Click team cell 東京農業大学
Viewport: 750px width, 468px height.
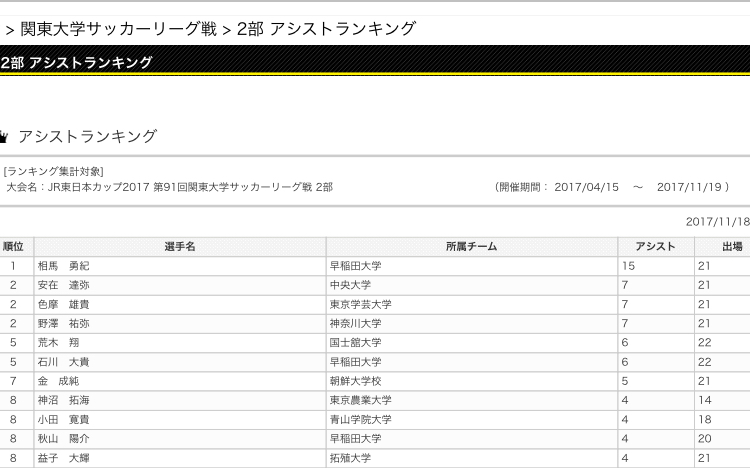tap(361, 401)
